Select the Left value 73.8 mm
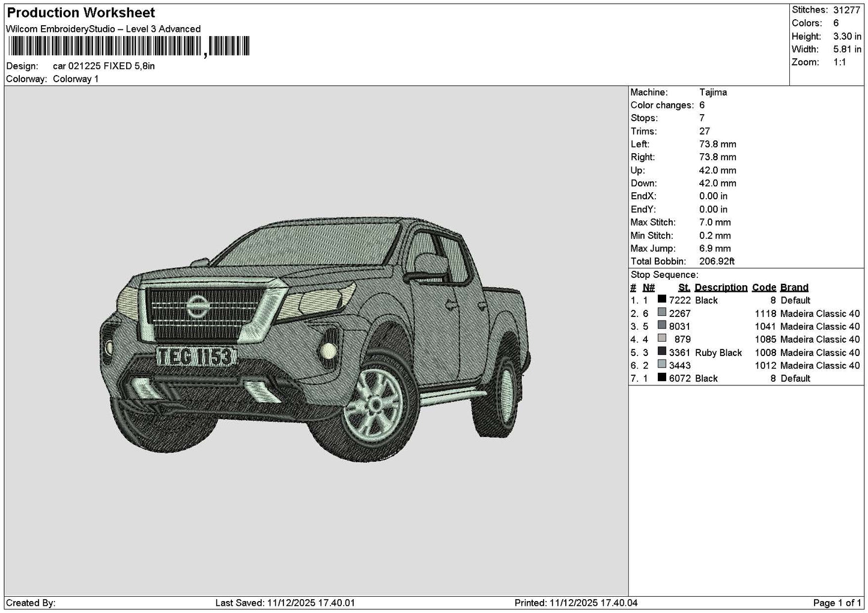868x613 pixels. point(718,144)
